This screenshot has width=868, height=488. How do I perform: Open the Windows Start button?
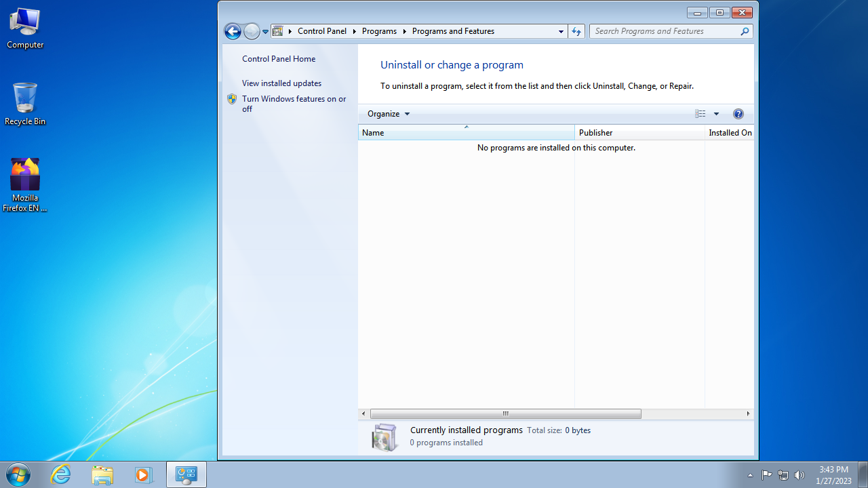[x=18, y=474]
